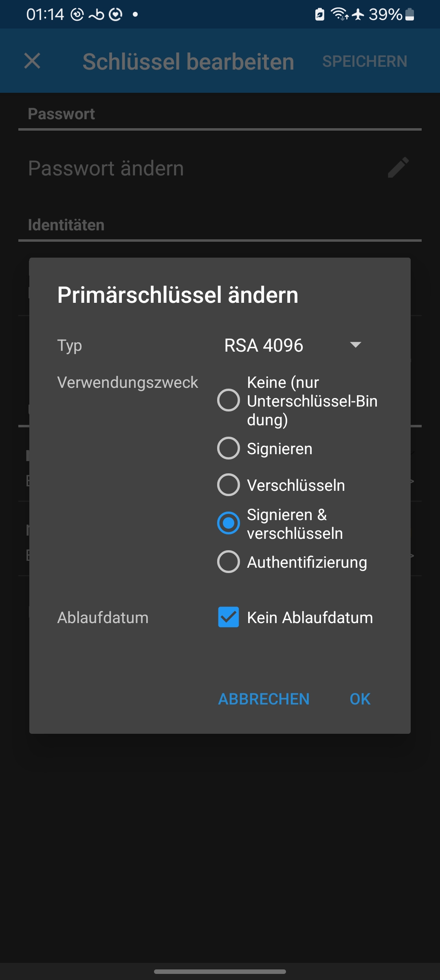The width and height of the screenshot is (440, 980).
Task: Select the Signieren radio button
Action: point(229,448)
